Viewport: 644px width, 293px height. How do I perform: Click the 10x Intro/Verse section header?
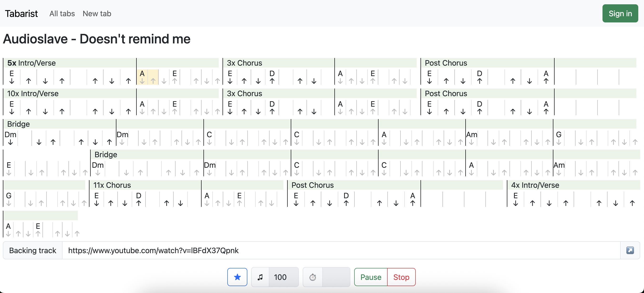(33, 94)
